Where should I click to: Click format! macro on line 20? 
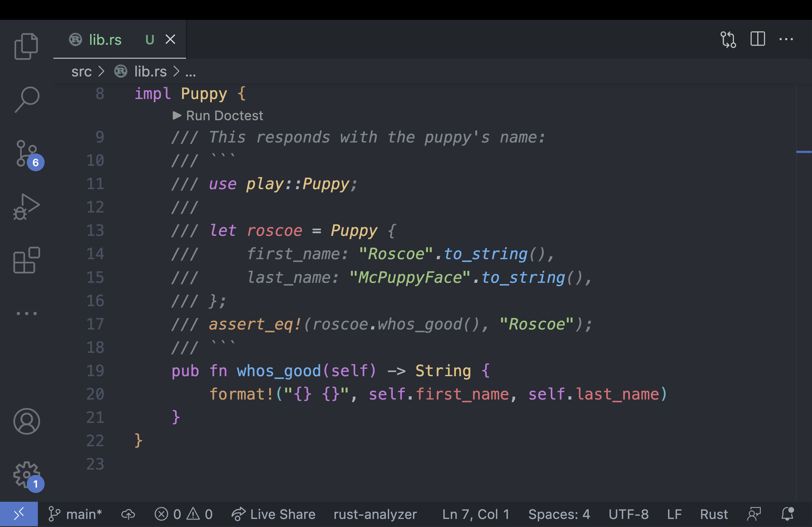pos(242,394)
